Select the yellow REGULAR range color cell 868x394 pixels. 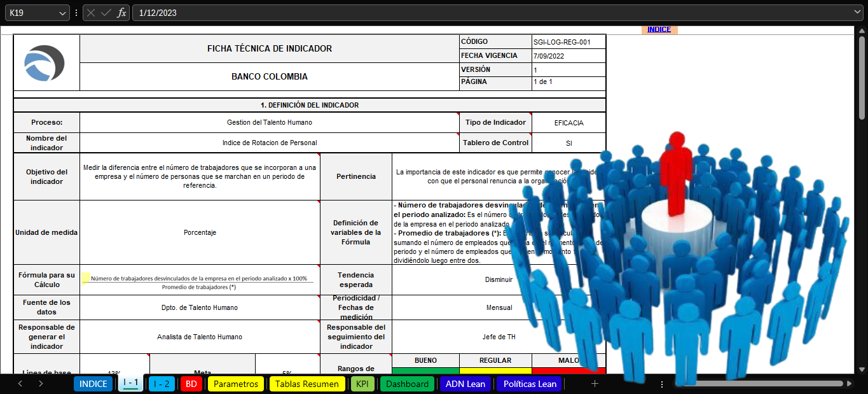(x=495, y=370)
